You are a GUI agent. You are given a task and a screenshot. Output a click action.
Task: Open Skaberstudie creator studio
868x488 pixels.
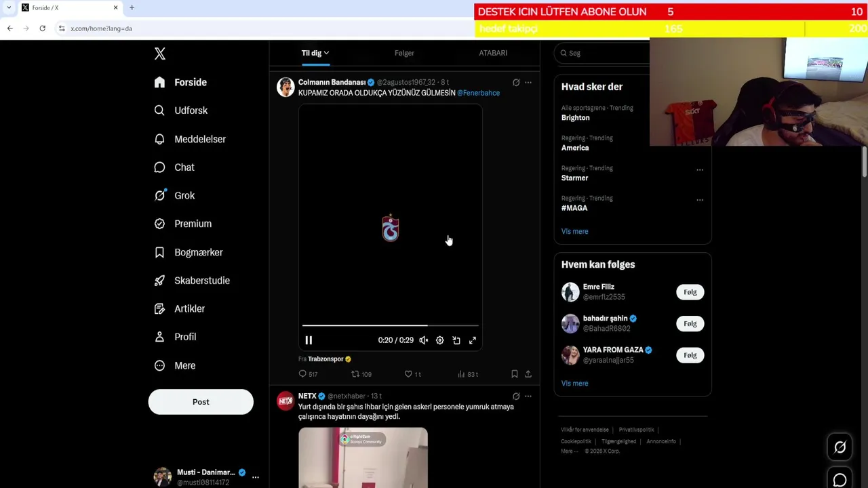click(x=192, y=281)
